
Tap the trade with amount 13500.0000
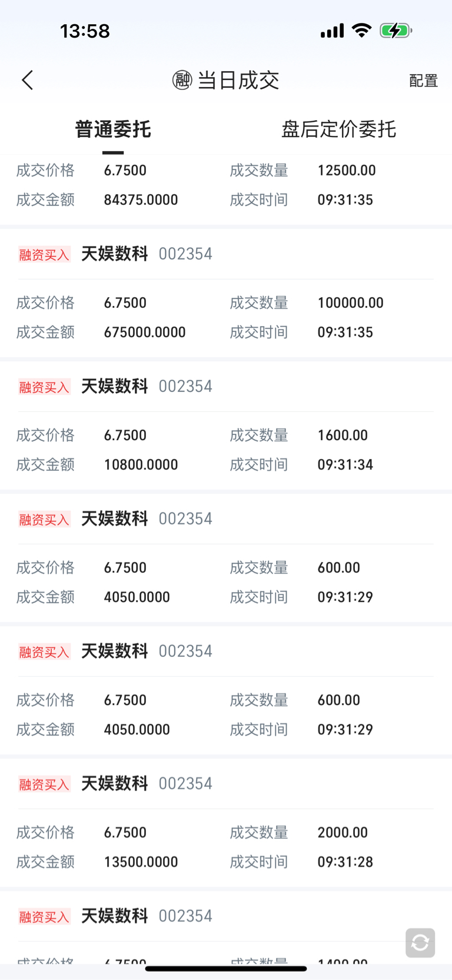pos(226,847)
